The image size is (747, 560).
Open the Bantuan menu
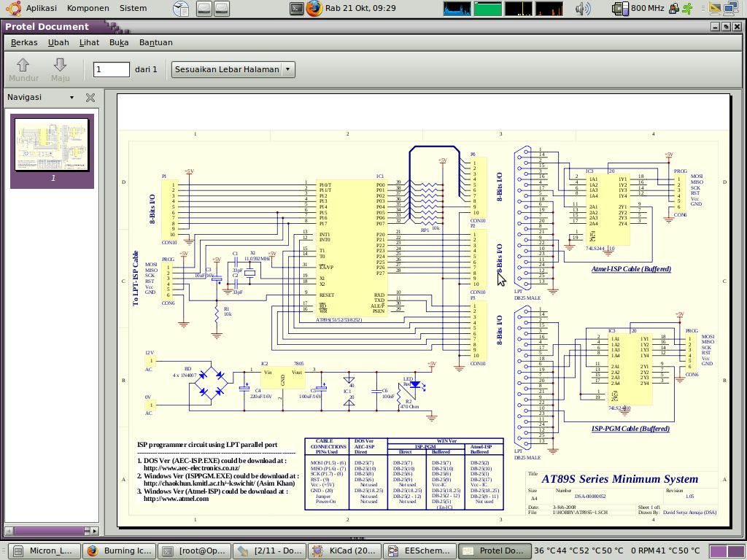pos(156,42)
